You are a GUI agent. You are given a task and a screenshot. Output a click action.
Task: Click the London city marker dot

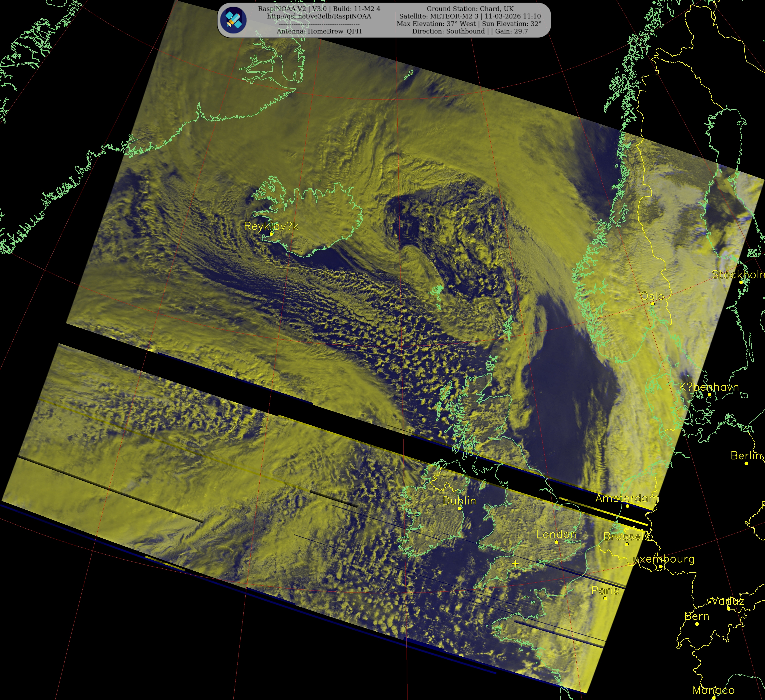click(x=556, y=542)
